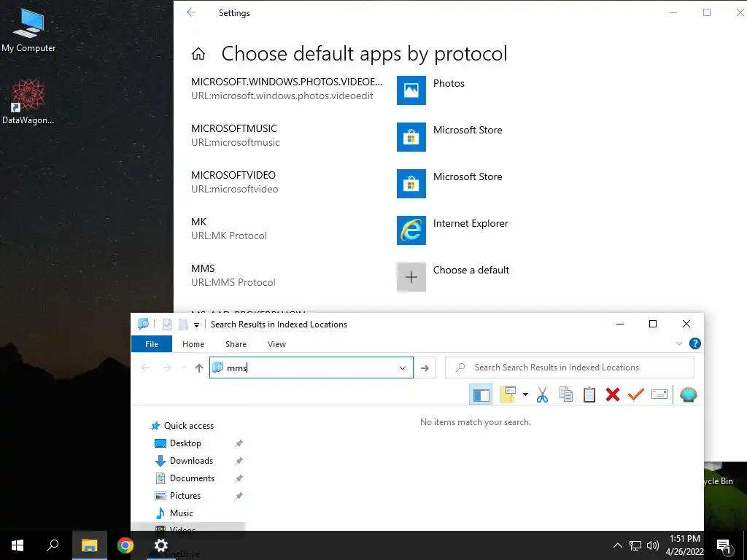Change Internet Explorer default for MK protocol
Screen dimensions: 747x560
(x=454, y=230)
